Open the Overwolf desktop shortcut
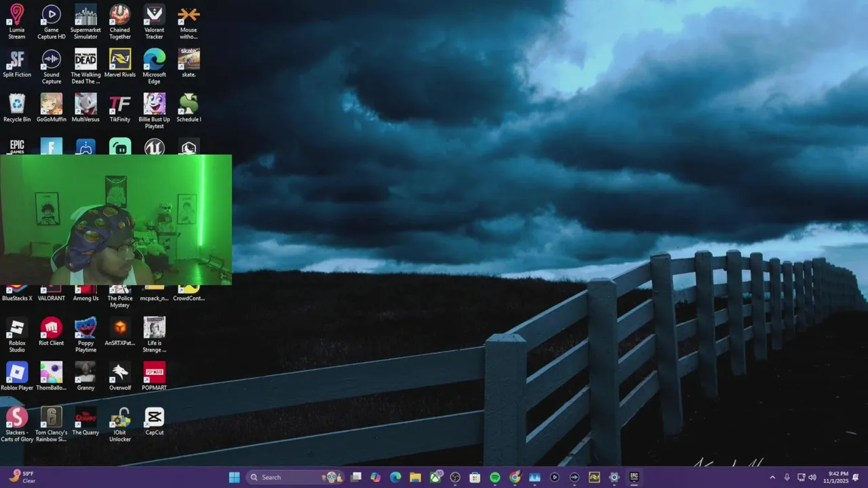This screenshot has width=868, height=488. click(120, 376)
